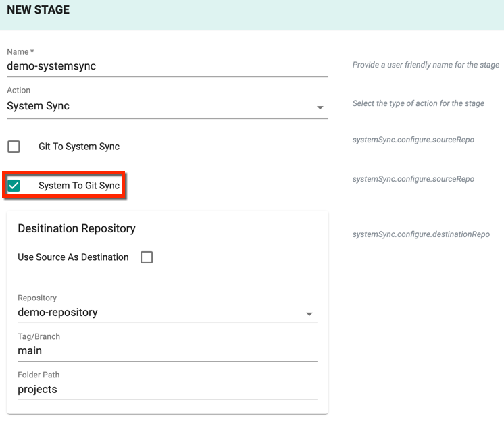Click the System Sync action selection
Image resolution: width=504 pixels, height=422 pixels.
point(168,106)
